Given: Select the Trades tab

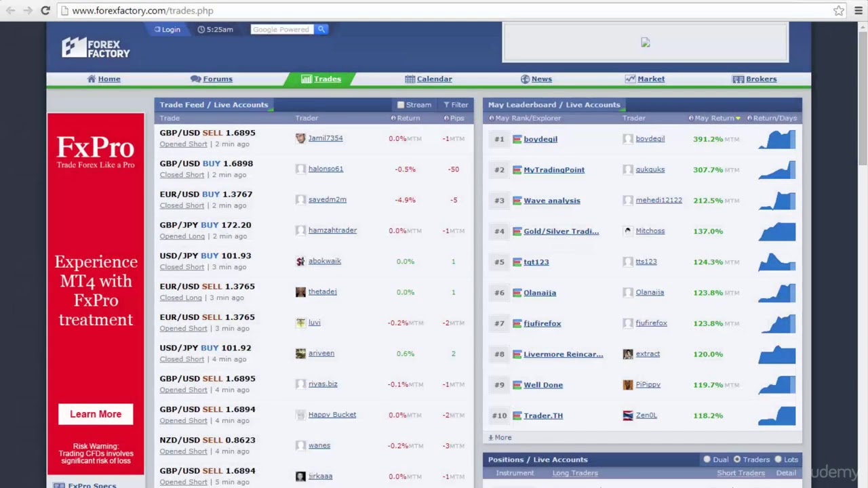Looking at the screenshot, I should point(321,79).
